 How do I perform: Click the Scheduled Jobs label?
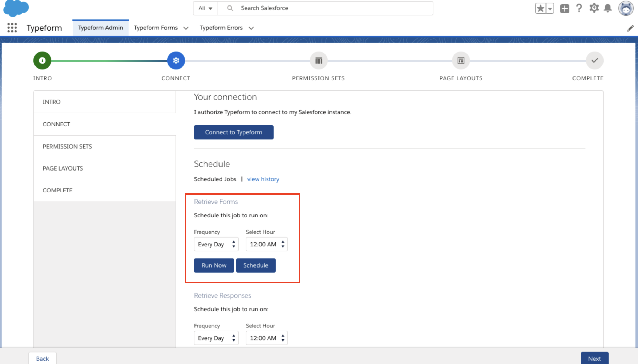click(215, 179)
